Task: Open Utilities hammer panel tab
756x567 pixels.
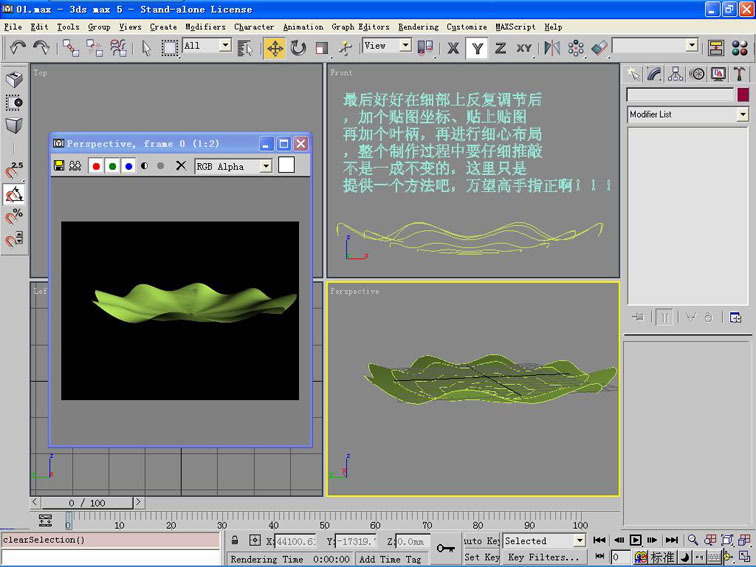Action: pos(739,74)
